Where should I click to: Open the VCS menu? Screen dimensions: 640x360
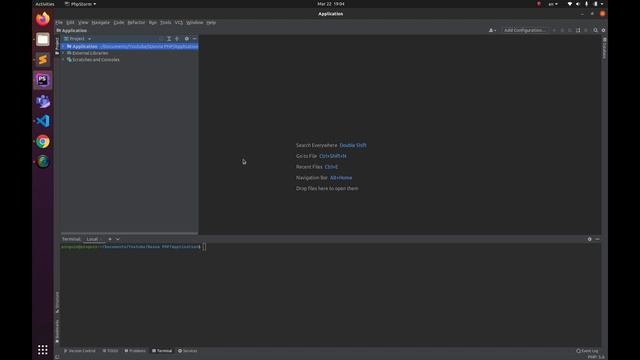179,22
